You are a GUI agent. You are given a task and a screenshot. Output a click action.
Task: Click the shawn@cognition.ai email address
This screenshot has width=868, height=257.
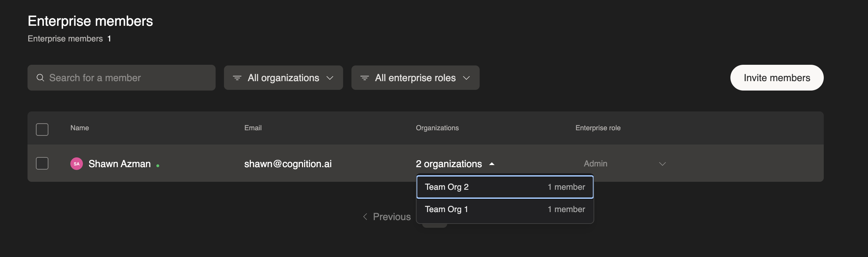[288, 164]
